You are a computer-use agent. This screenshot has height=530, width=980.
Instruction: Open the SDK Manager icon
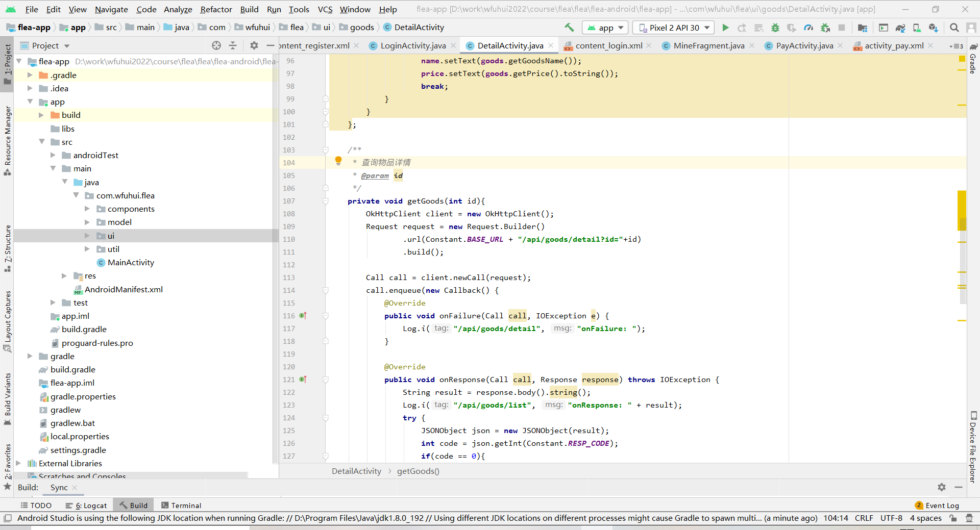click(x=934, y=28)
